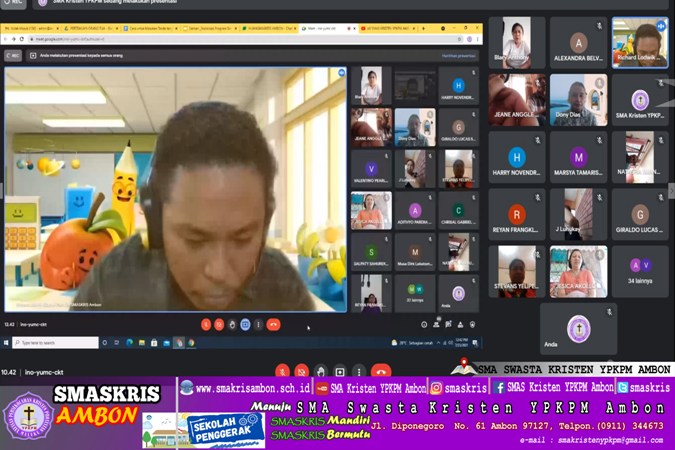Select the ALEXANDRA BELV... participant tile
675x450 pixels.
[x=578, y=43]
